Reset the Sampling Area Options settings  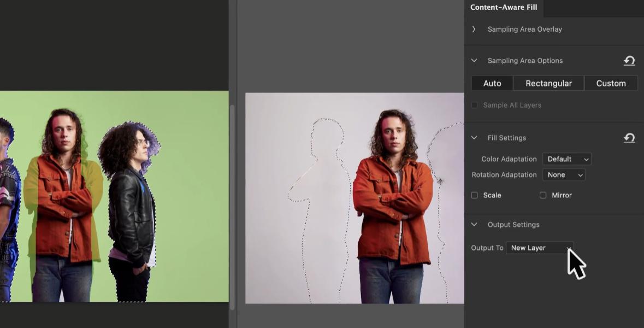tap(629, 61)
